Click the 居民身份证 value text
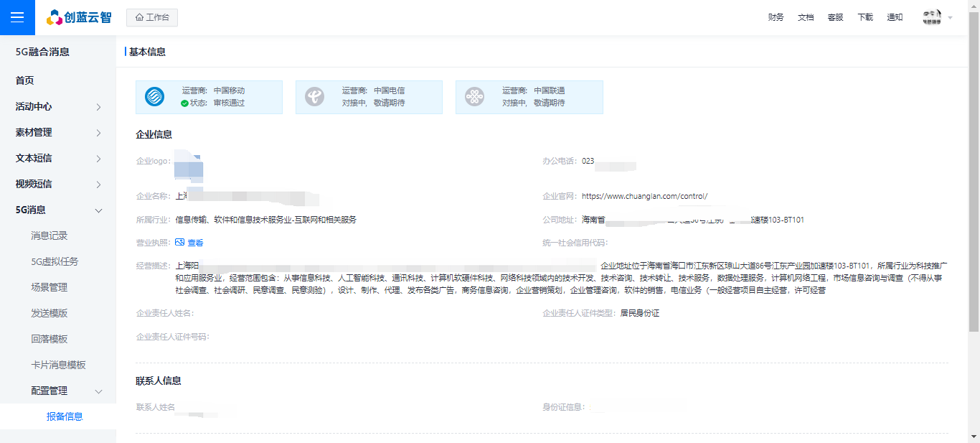980x443 pixels. click(639, 314)
